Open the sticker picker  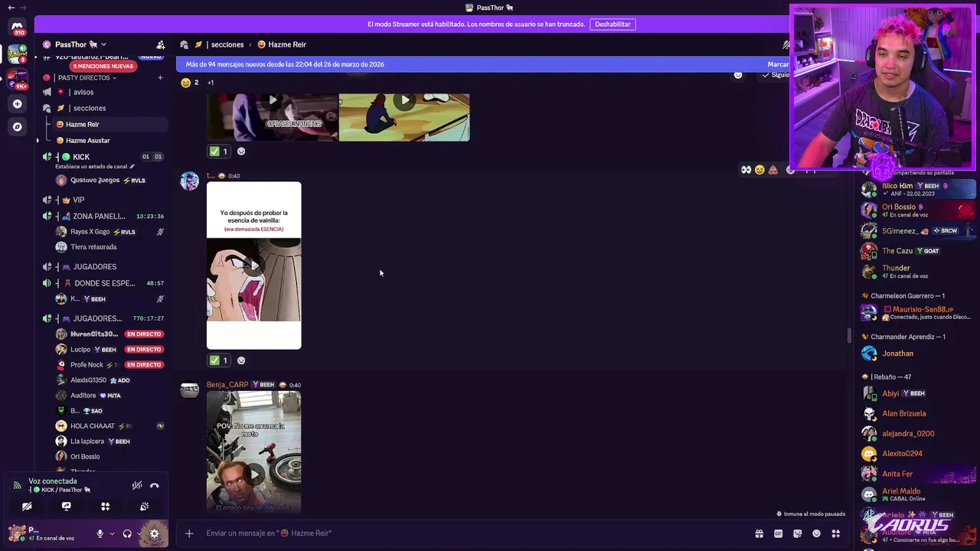click(797, 533)
